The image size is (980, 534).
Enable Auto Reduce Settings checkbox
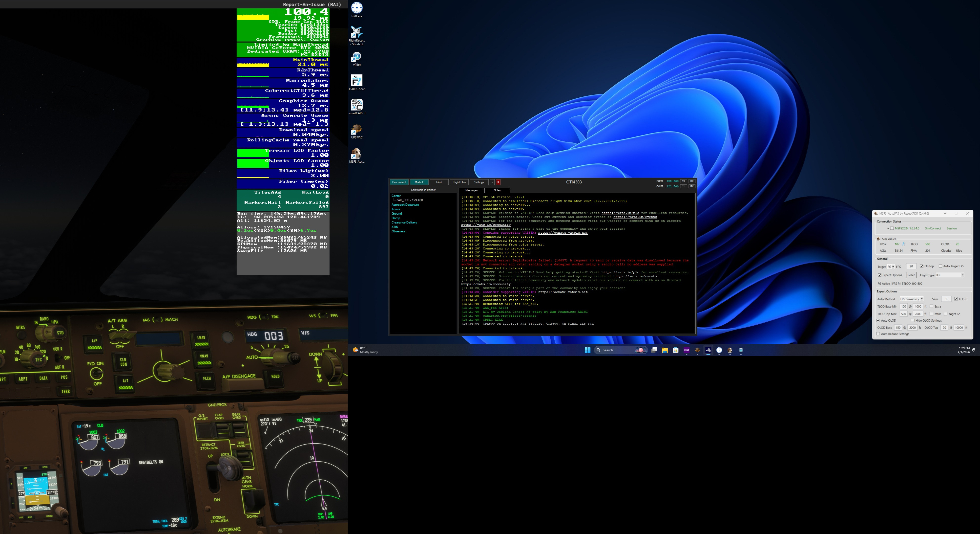coord(878,334)
